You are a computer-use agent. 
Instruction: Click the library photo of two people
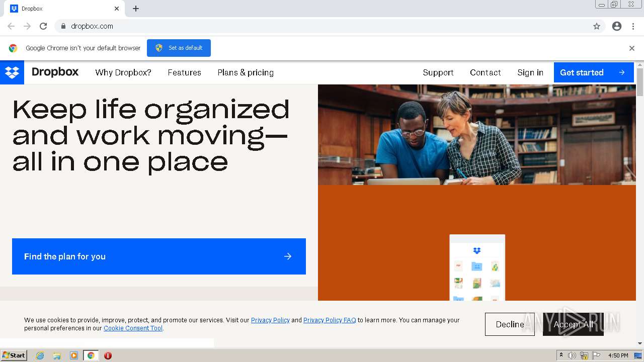pos(477,135)
